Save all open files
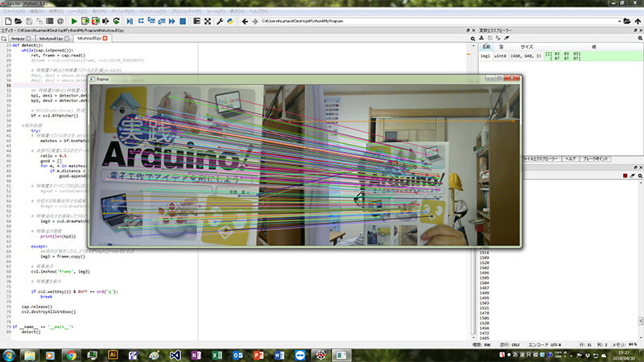This screenshot has height=362, width=644. (x=39, y=21)
